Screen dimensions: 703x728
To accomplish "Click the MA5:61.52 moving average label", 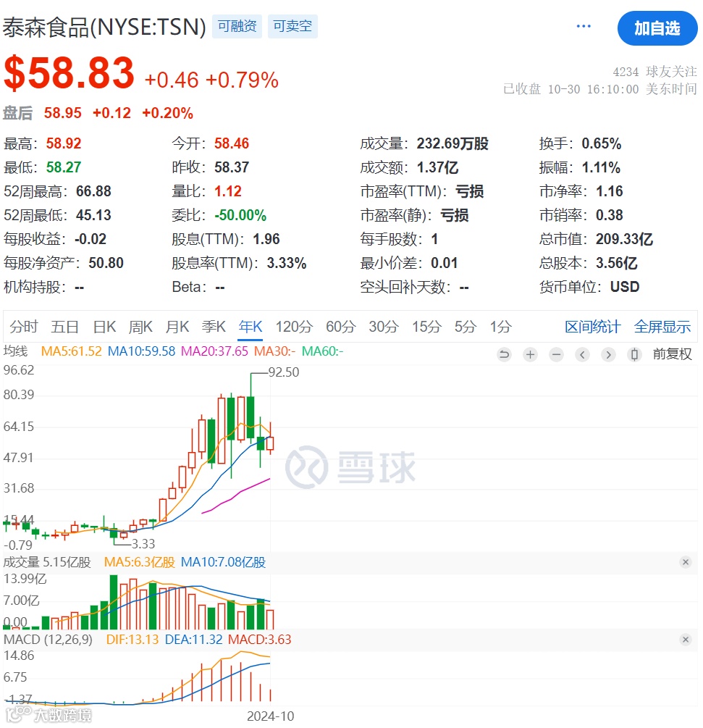I will [x=72, y=351].
